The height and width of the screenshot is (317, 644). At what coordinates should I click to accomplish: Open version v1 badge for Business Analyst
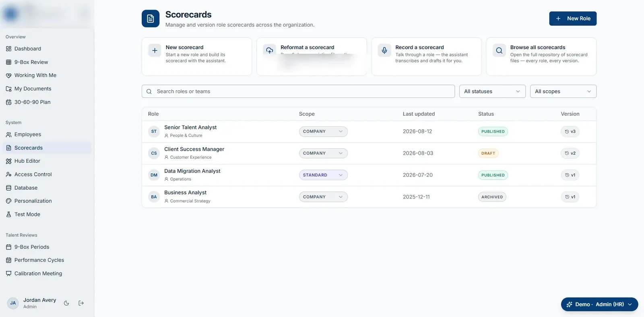[570, 197]
